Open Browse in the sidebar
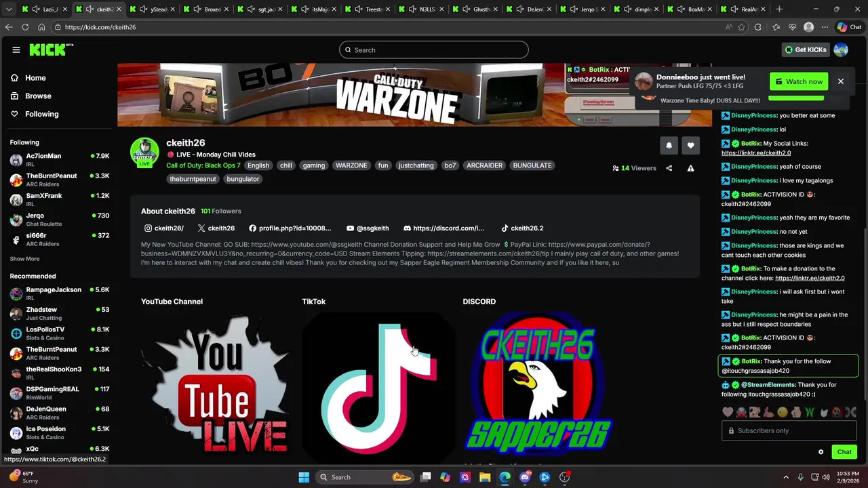The image size is (868, 488). pyautogui.click(x=38, y=96)
